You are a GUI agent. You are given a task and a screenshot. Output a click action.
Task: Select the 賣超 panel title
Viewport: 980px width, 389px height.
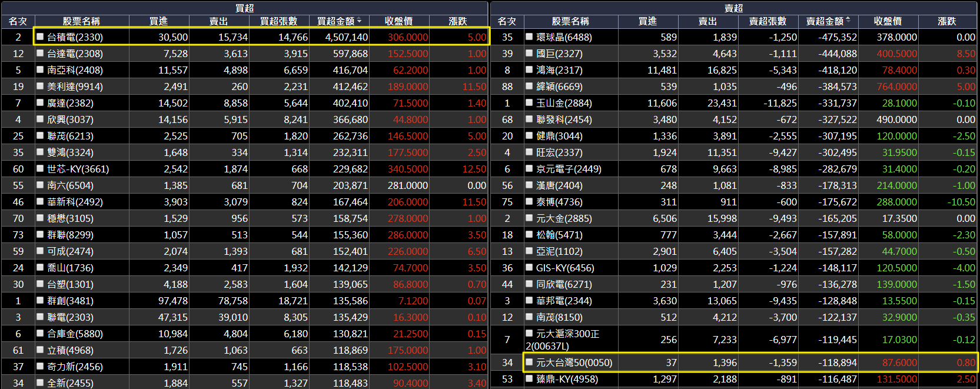click(733, 8)
